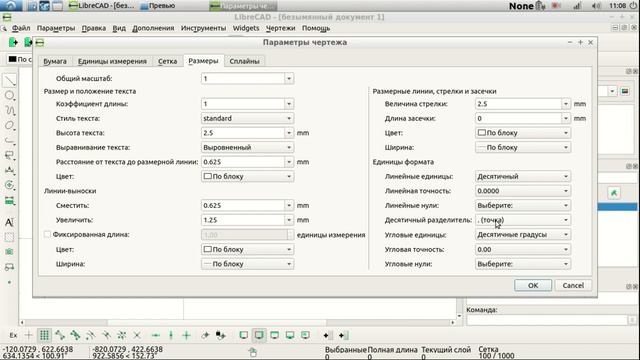Pick Цвет swatch under Линии-выноски
640x360 pixels.
click(247, 249)
